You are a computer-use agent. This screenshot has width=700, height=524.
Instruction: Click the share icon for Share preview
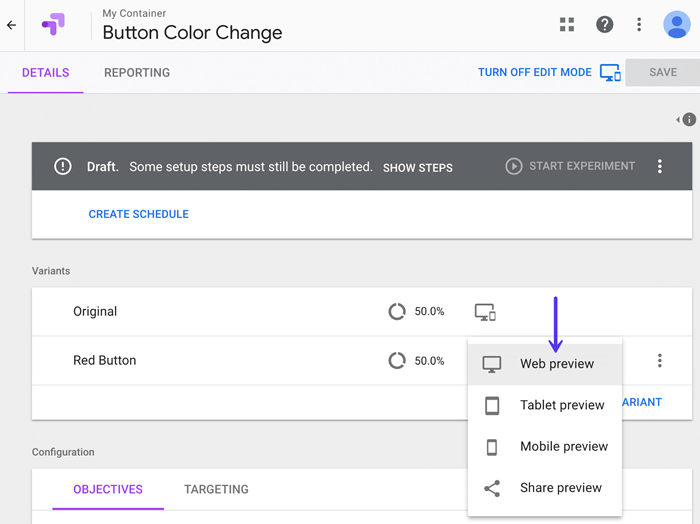pyautogui.click(x=492, y=488)
